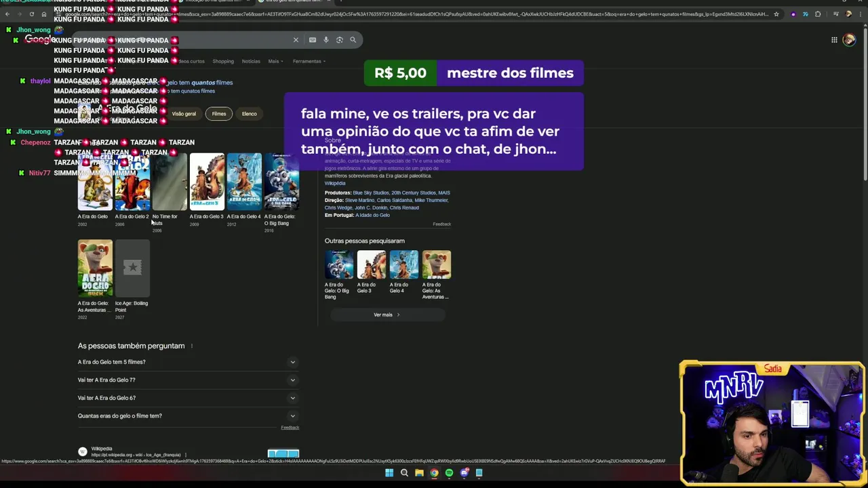
Task: Open the Ferramentas dropdown
Action: coord(309,62)
